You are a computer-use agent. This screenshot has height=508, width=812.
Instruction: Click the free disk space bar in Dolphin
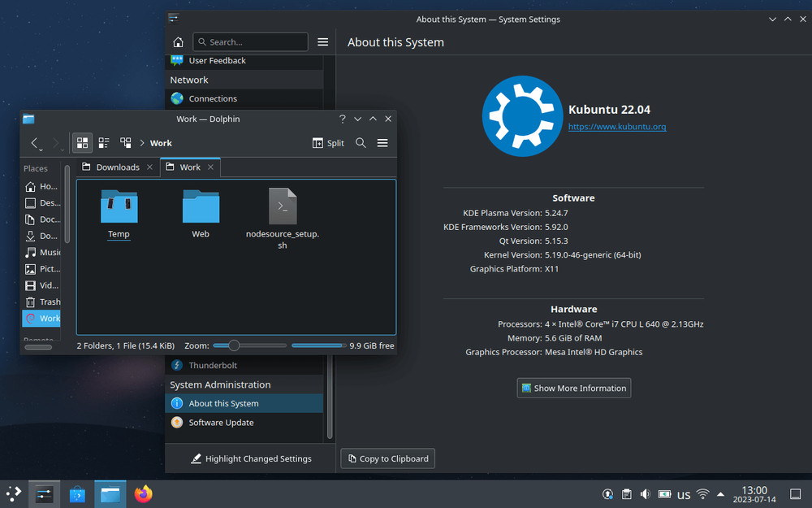click(318, 345)
